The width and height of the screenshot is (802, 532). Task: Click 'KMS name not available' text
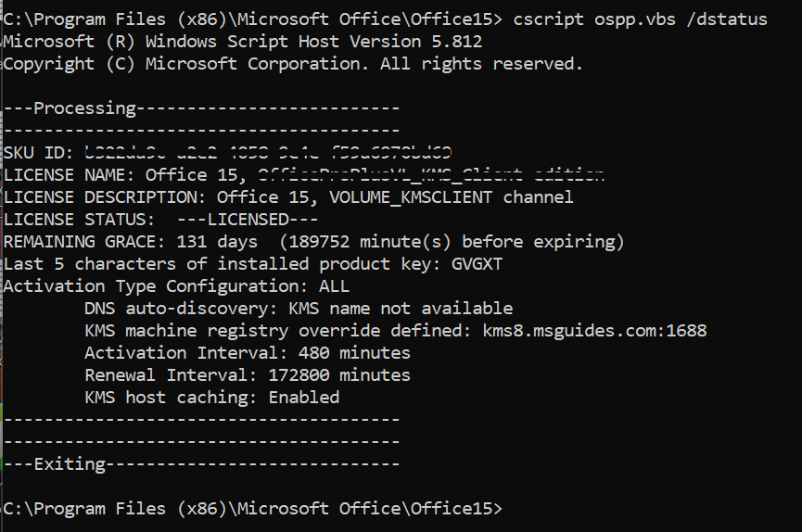click(x=401, y=309)
